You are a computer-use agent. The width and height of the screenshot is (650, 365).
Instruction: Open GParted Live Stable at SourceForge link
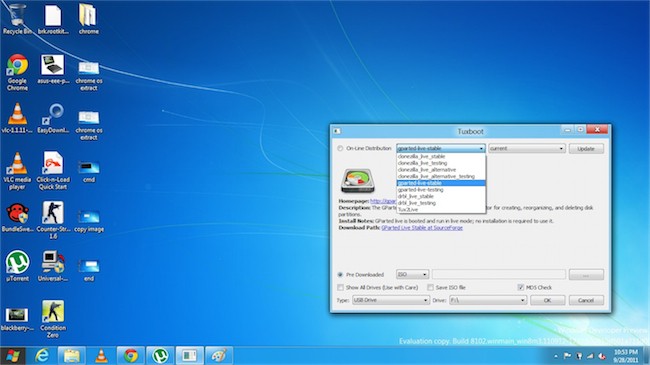click(x=422, y=228)
